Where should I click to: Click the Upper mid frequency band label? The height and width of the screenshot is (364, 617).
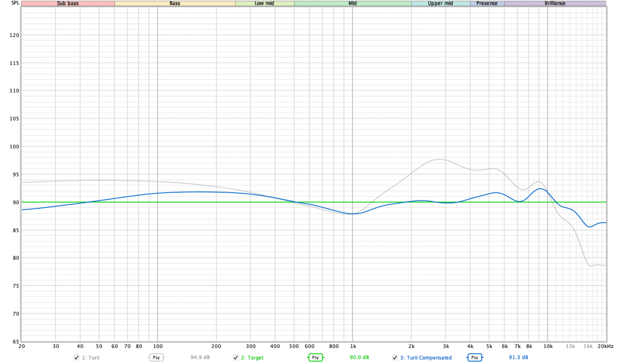pos(441,3)
